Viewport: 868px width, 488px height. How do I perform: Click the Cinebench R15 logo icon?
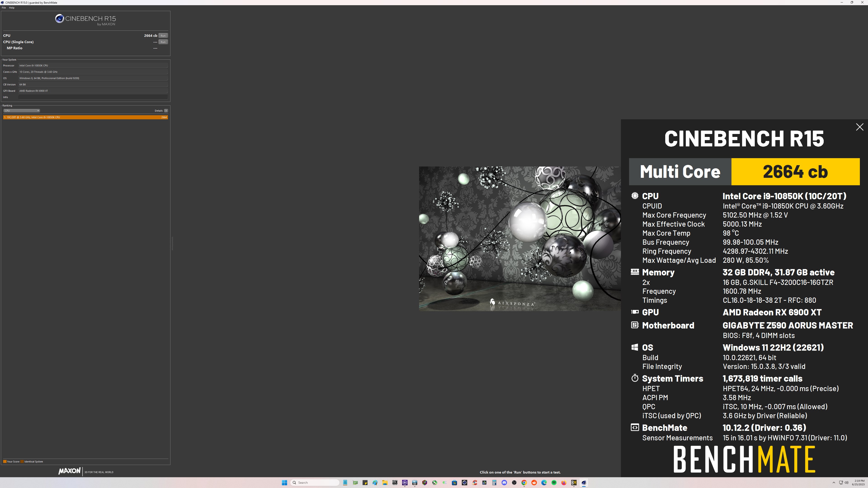click(x=60, y=19)
